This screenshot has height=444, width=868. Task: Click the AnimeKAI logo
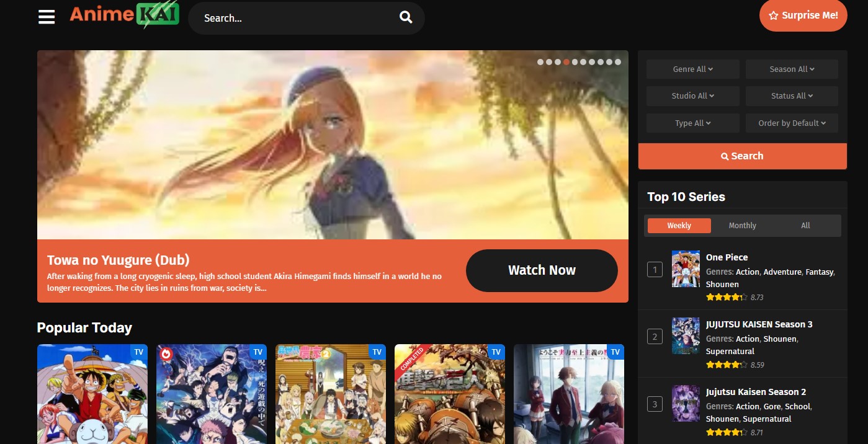[124, 16]
